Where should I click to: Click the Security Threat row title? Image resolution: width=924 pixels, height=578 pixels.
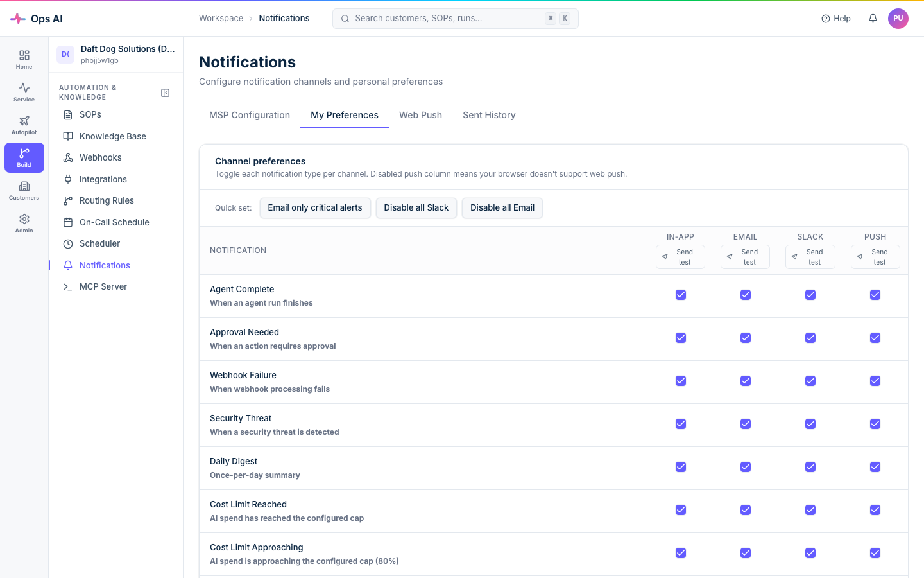click(241, 418)
